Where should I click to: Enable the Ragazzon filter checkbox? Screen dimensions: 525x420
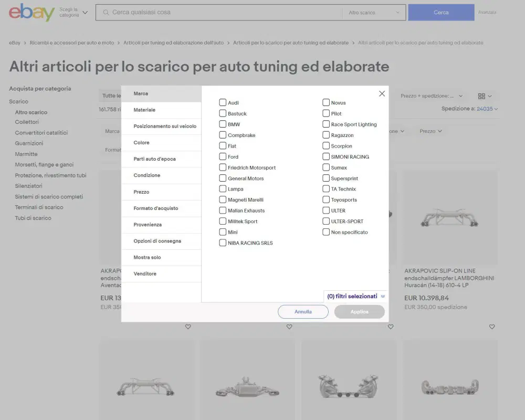click(326, 135)
